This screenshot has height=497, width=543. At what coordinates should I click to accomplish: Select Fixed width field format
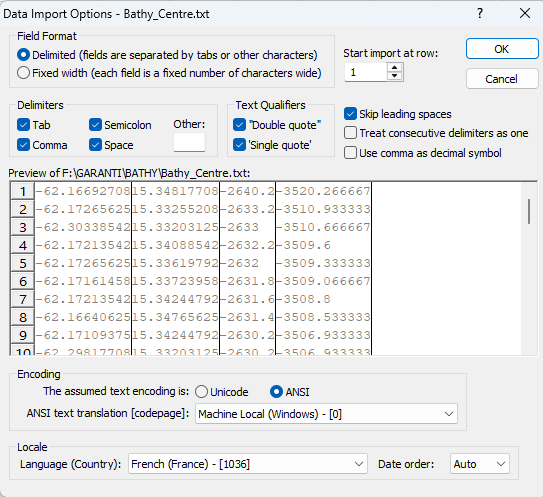[x=23, y=73]
